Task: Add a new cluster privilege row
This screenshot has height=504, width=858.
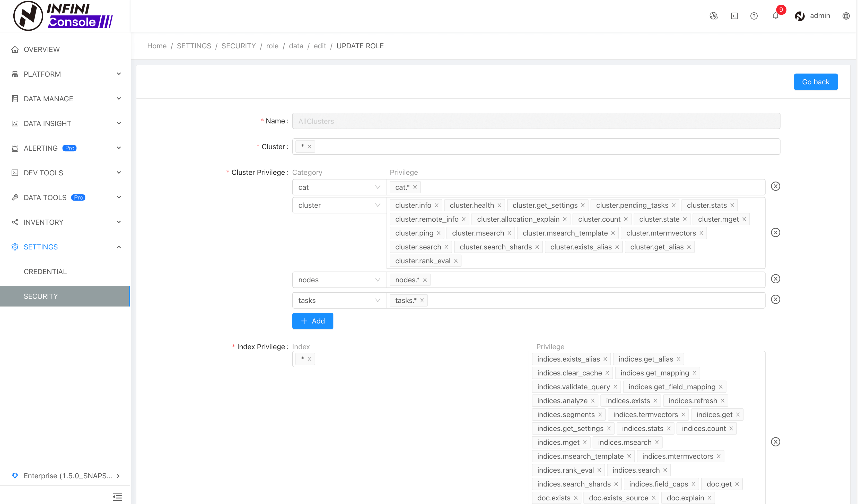Action: [313, 321]
